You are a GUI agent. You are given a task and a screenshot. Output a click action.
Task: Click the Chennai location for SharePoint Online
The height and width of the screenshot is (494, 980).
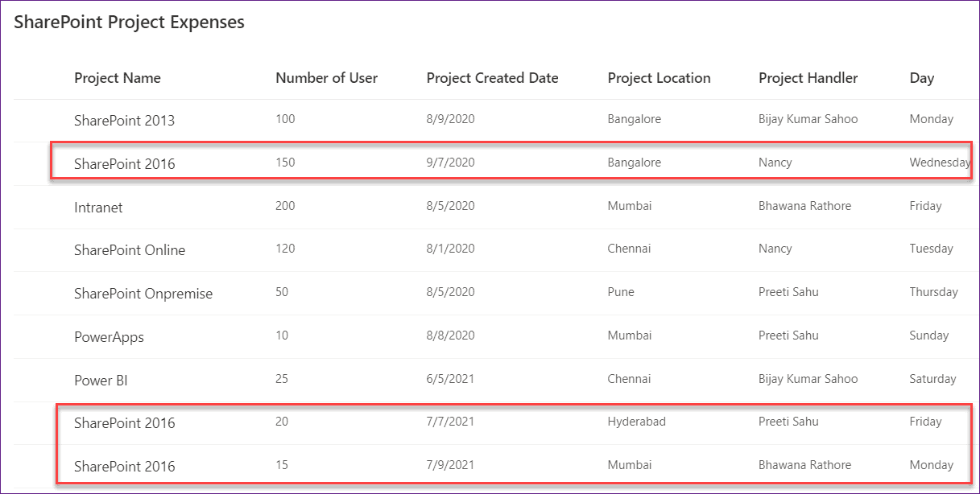[629, 249]
